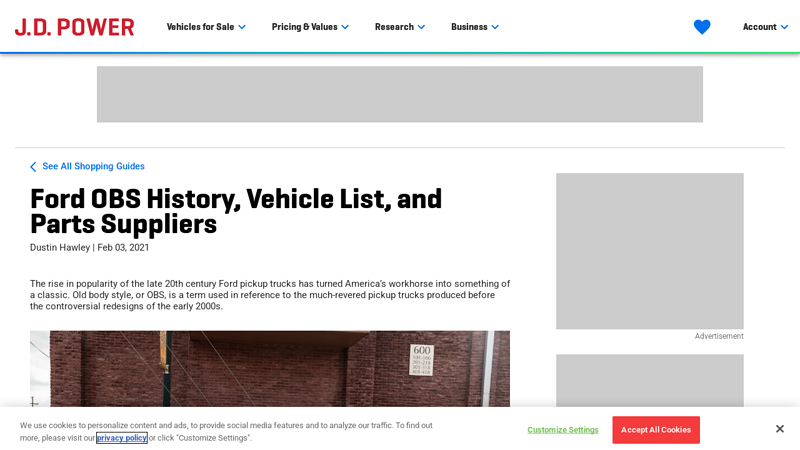Open the Research dropdown menu

tap(399, 27)
